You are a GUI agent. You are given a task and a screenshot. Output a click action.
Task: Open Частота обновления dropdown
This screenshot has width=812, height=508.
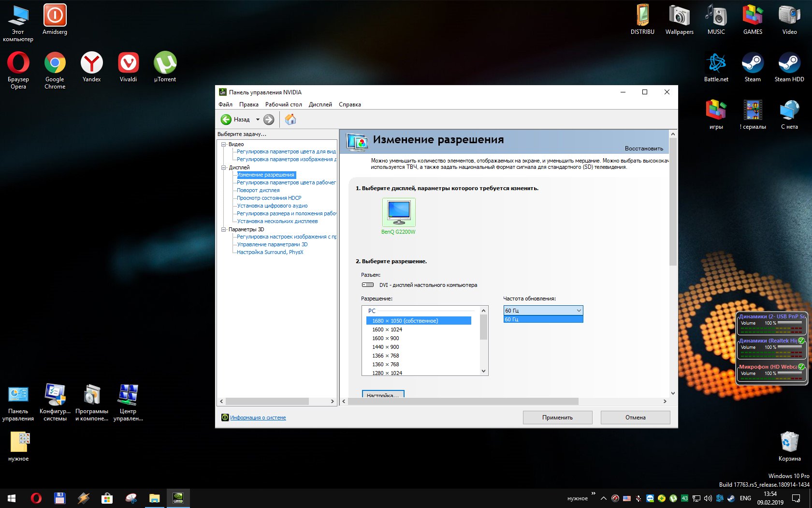543,311
